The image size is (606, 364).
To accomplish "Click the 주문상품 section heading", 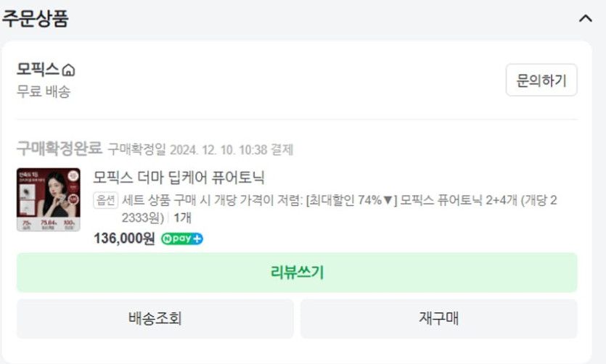I will click(x=36, y=19).
